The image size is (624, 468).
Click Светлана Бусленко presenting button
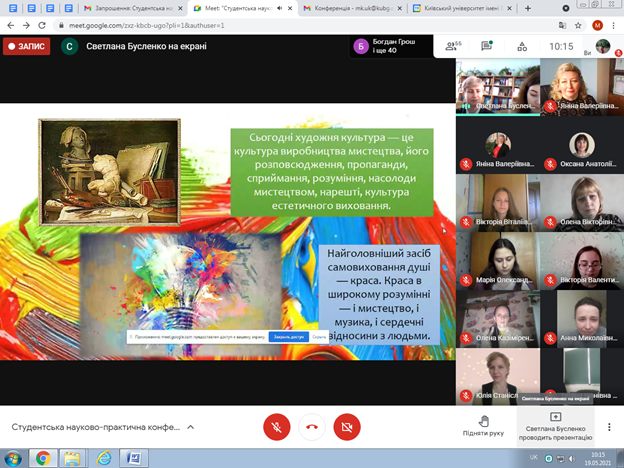(556, 426)
